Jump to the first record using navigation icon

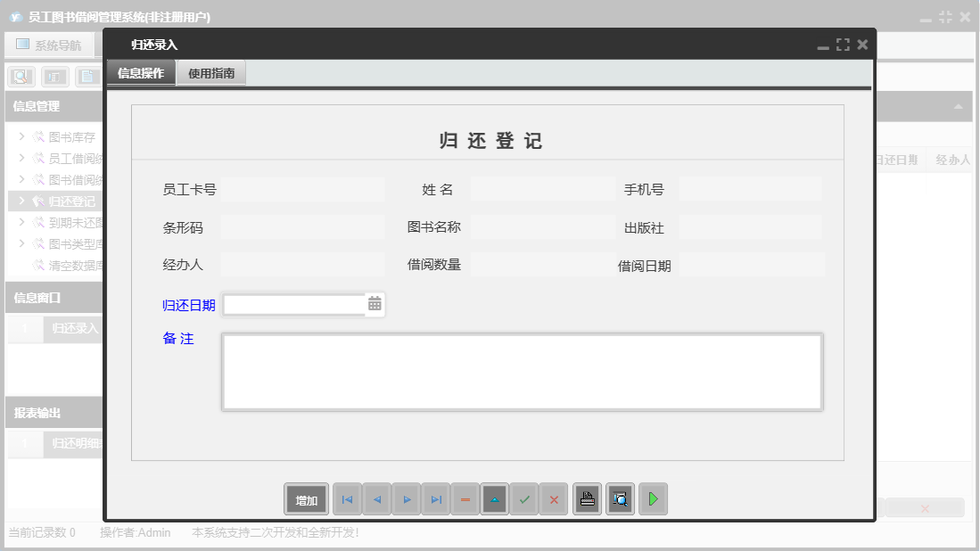[x=347, y=498]
